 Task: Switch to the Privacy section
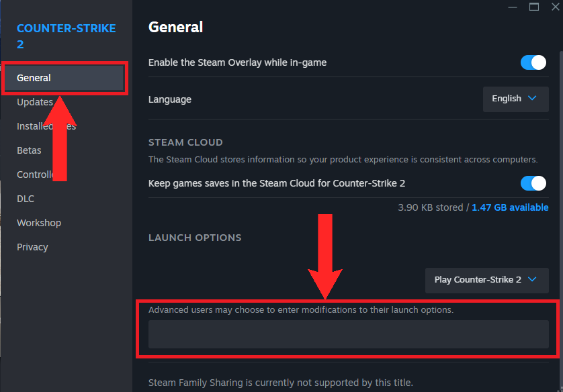pyautogui.click(x=32, y=247)
